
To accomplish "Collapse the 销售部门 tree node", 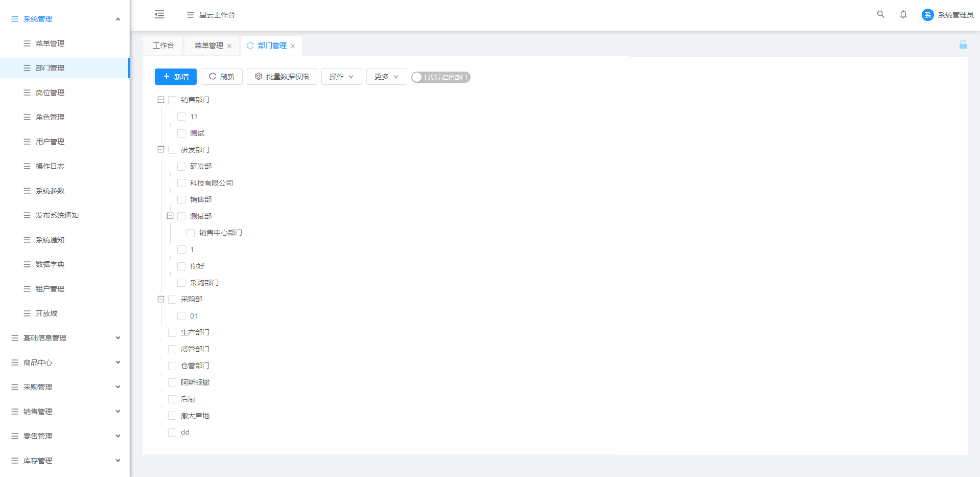I will (x=161, y=100).
